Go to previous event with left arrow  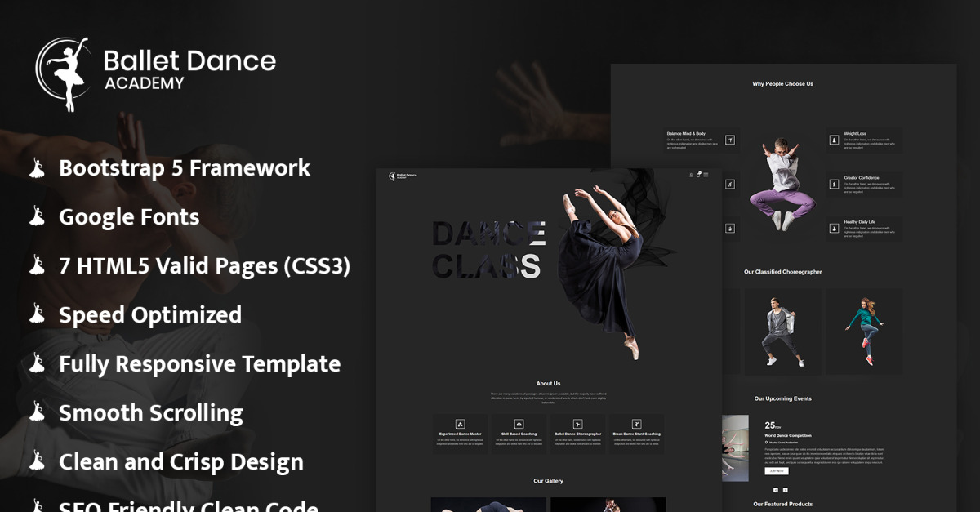coord(775,490)
